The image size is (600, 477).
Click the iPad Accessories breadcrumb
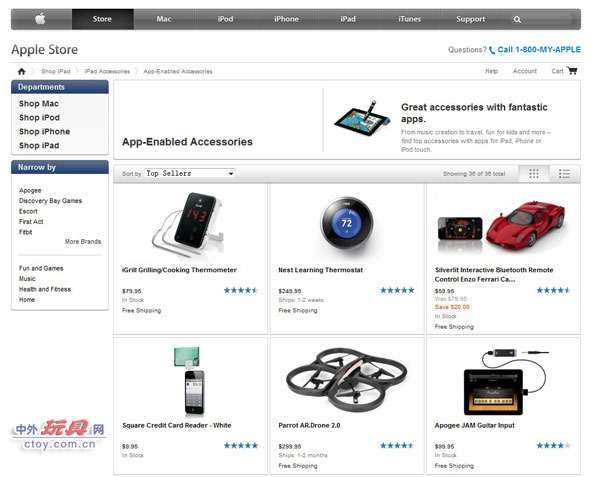click(107, 71)
